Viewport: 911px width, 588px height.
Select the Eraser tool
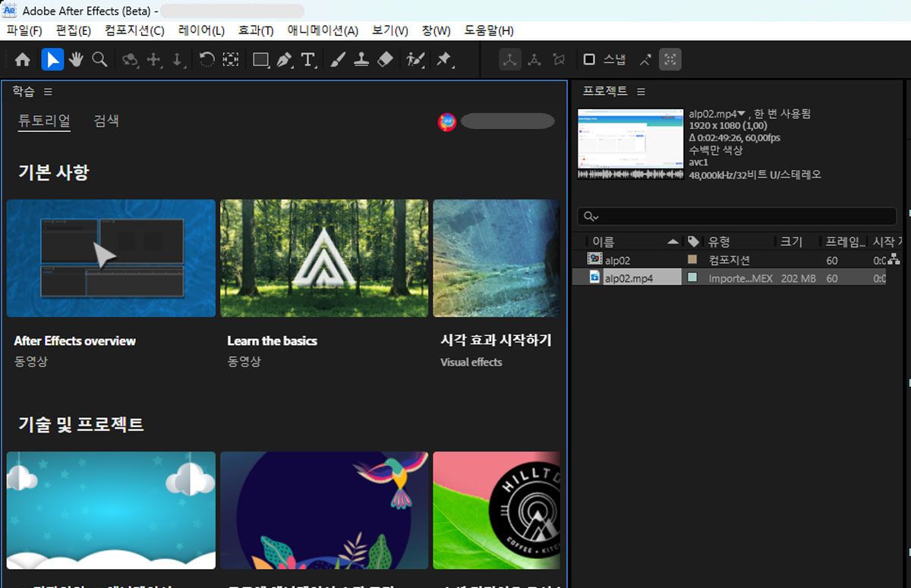click(385, 59)
